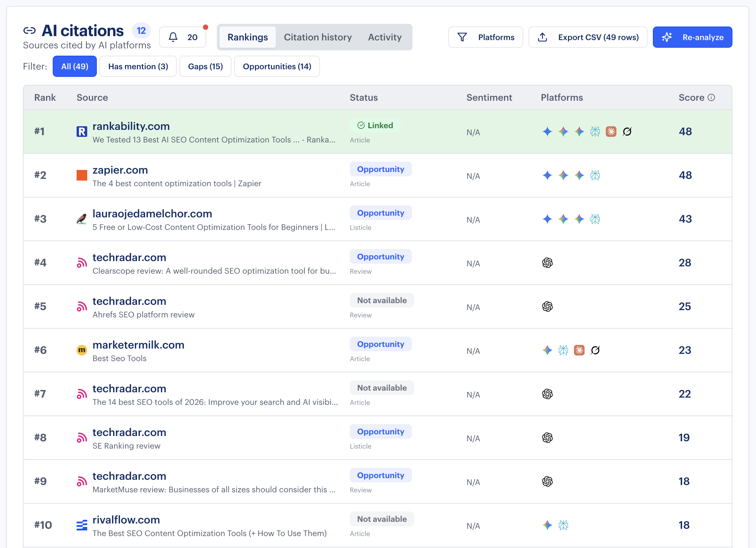
Task: Activate the Opportunities (14) filter
Action: [277, 66]
